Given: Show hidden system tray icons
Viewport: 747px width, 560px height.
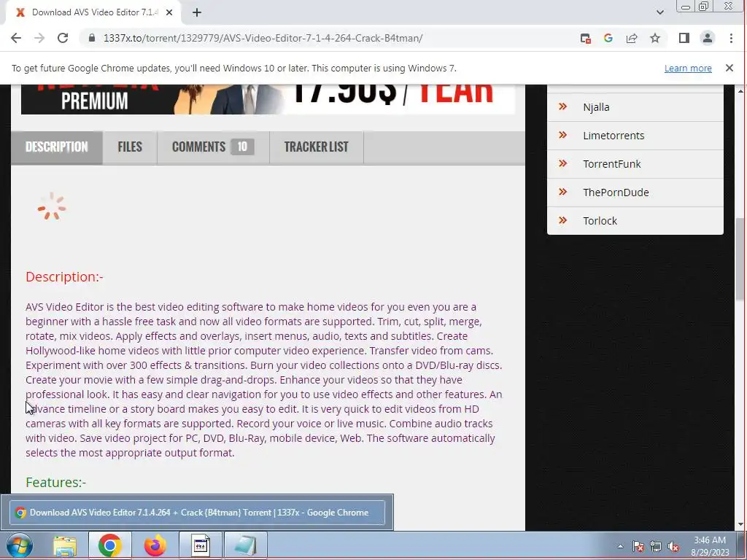Looking at the screenshot, I should (620, 546).
